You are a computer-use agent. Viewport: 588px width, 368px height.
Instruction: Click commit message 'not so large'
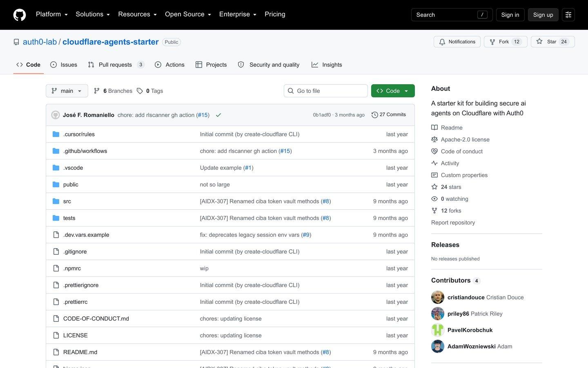point(215,184)
